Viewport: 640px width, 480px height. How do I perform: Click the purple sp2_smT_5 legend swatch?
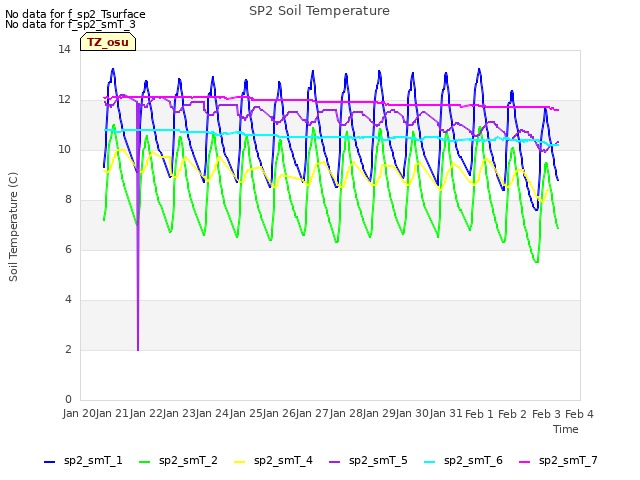pyautogui.click(x=335, y=462)
